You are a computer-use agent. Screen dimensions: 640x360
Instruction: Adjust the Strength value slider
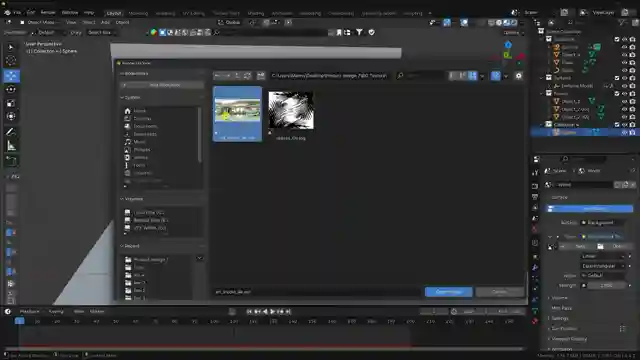(x=606, y=285)
